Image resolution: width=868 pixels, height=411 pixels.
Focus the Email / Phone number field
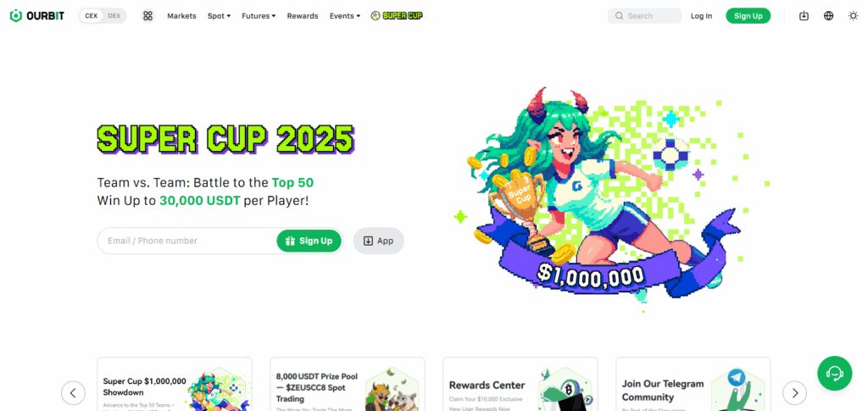pyautogui.click(x=187, y=241)
